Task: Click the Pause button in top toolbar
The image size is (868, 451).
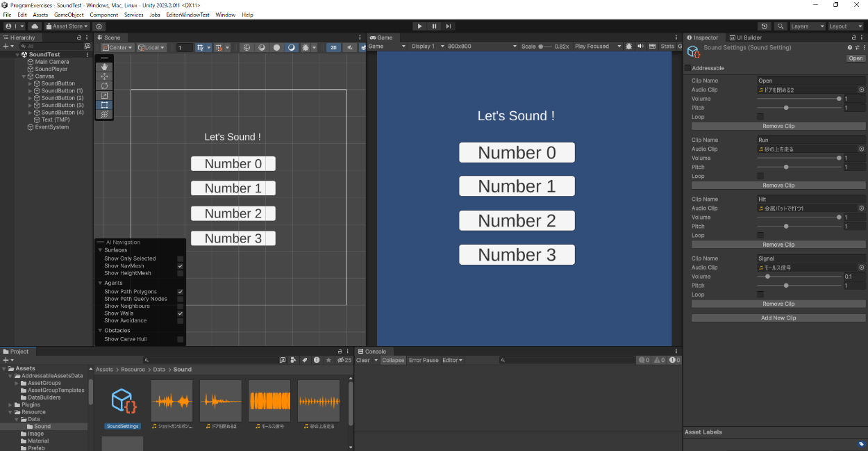Action: tap(434, 26)
